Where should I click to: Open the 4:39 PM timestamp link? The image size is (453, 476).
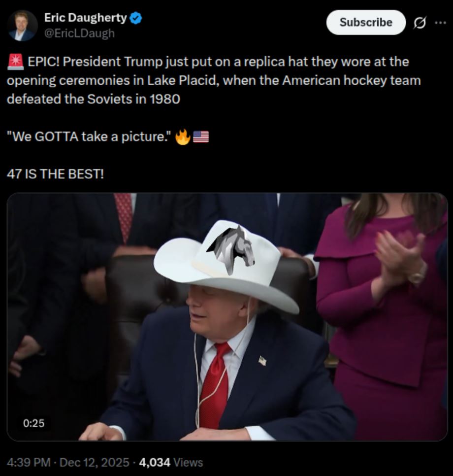click(29, 462)
